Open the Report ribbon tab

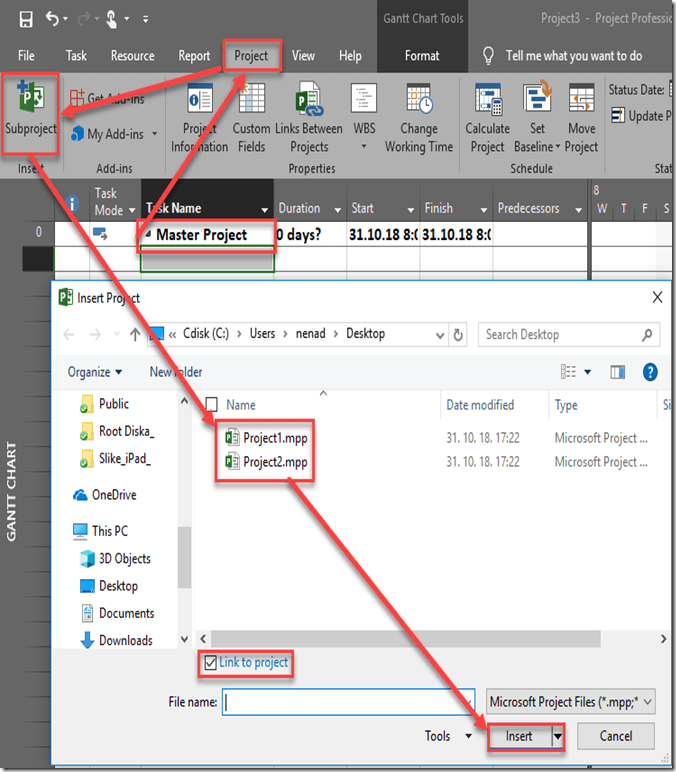(194, 56)
